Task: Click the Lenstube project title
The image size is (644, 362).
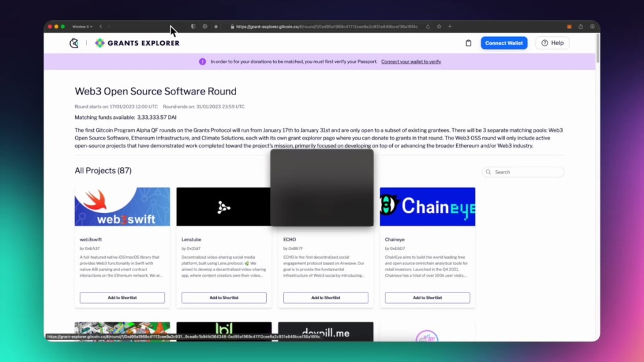Action: [x=192, y=239]
